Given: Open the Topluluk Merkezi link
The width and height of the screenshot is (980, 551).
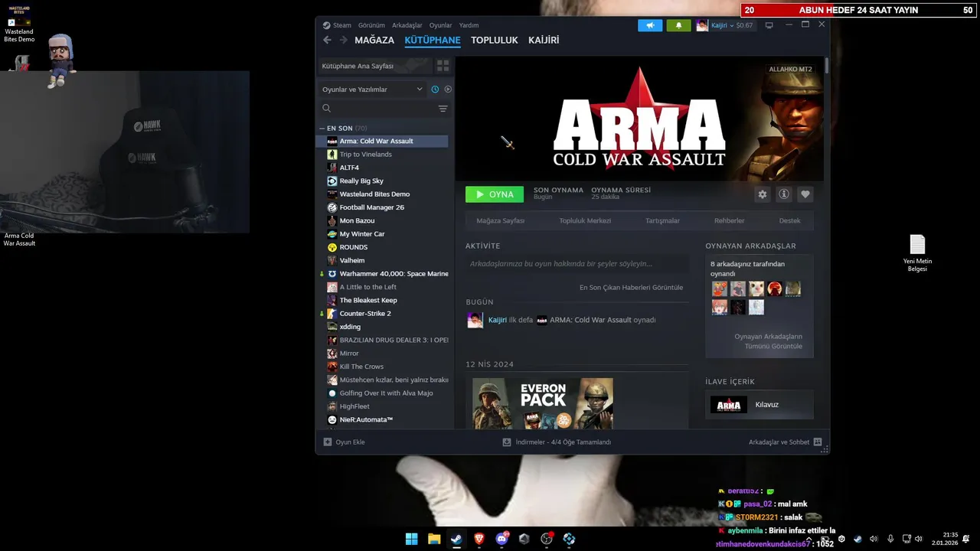Looking at the screenshot, I should pyautogui.click(x=585, y=220).
